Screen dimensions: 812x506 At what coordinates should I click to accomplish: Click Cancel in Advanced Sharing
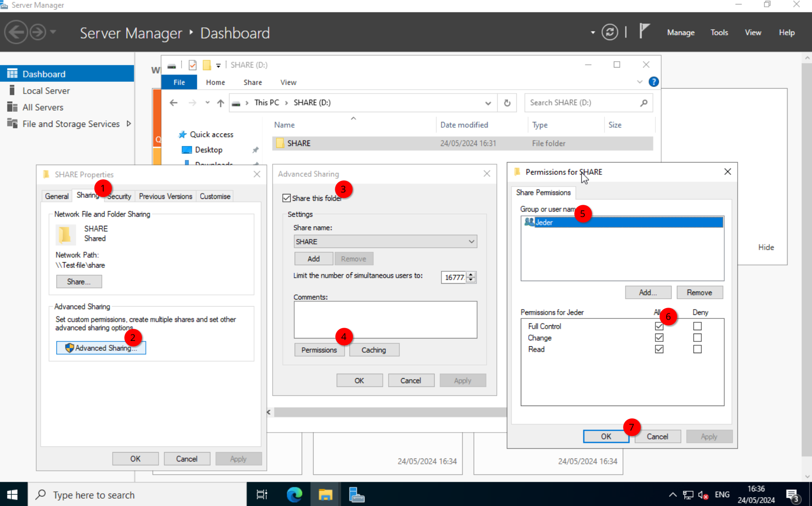pos(411,381)
